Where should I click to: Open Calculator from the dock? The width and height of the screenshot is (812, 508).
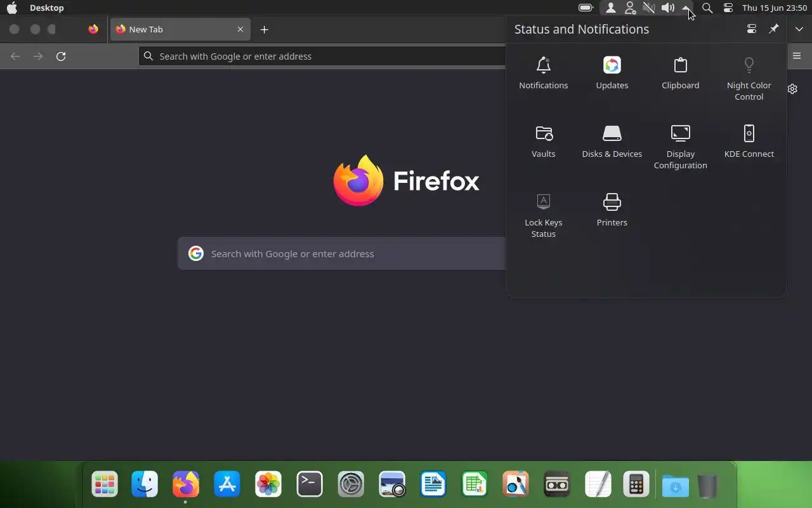click(x=636, y=485)
